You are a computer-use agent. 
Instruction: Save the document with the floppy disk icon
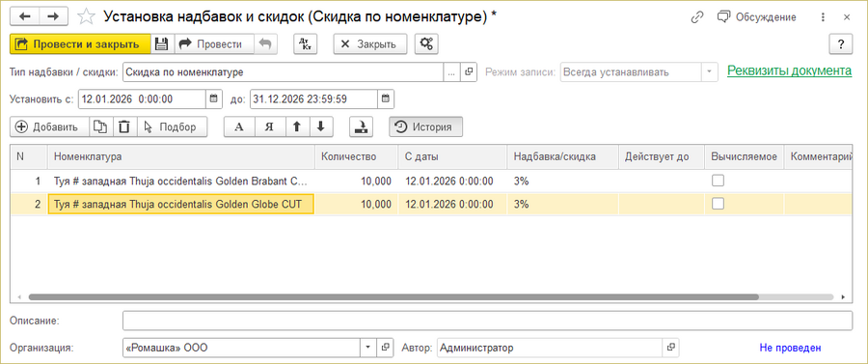162,44
